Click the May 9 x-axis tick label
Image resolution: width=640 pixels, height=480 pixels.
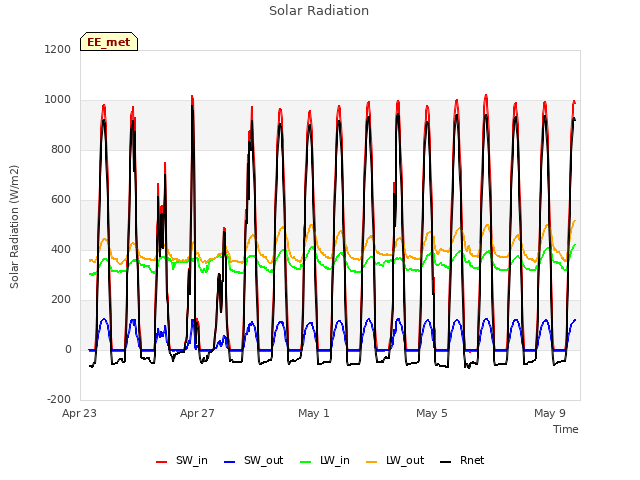point(550,413)
